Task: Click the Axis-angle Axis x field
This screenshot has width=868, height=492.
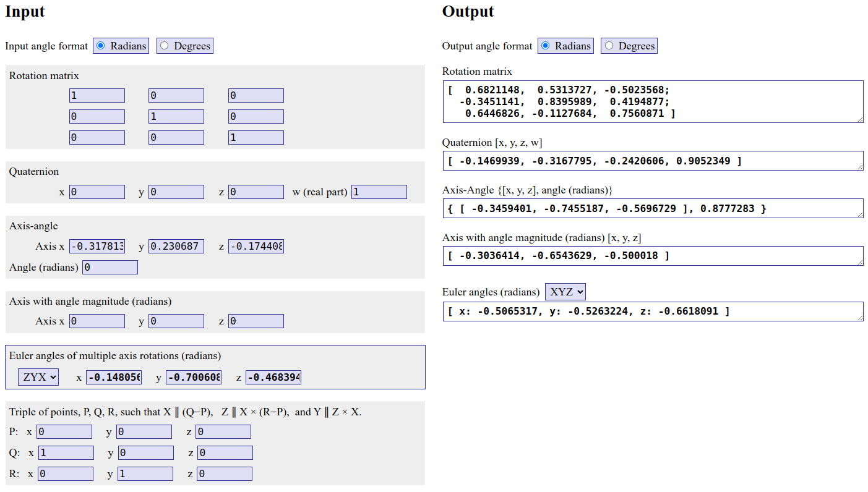Action: pyautogui.click(x=97, y=246)
